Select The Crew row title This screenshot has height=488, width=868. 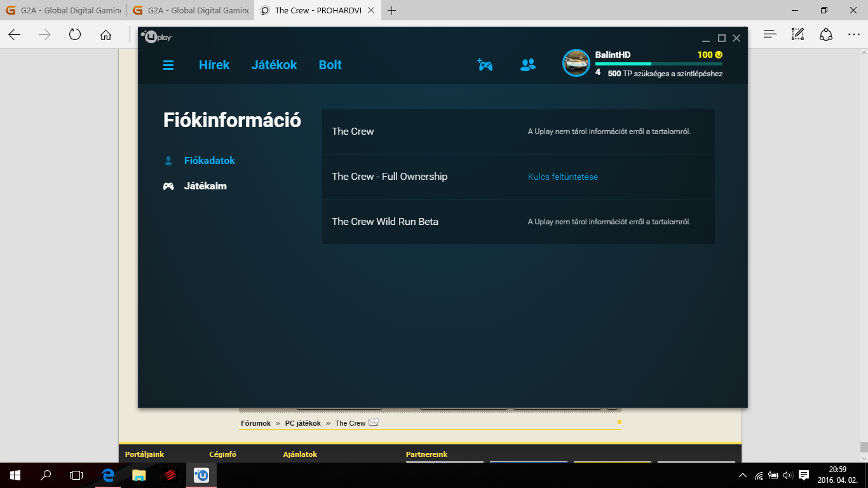pos(353,132)
